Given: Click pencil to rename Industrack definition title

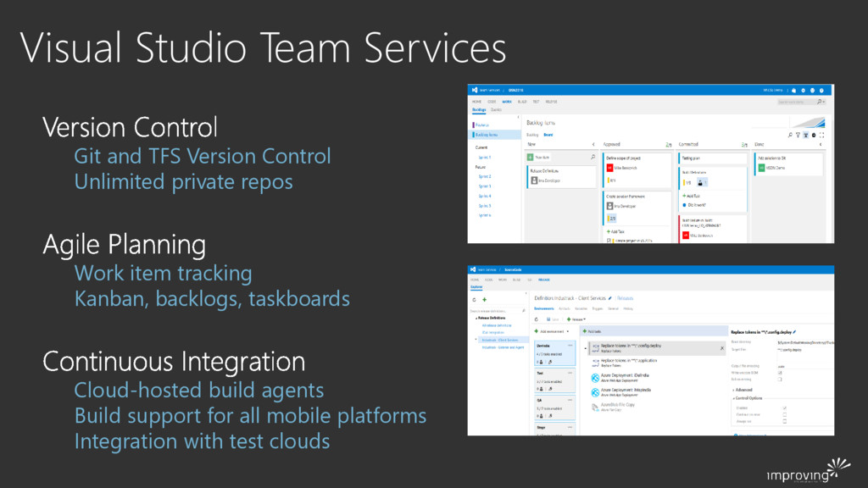Looking at the screenshot, I should coord(610,298).
